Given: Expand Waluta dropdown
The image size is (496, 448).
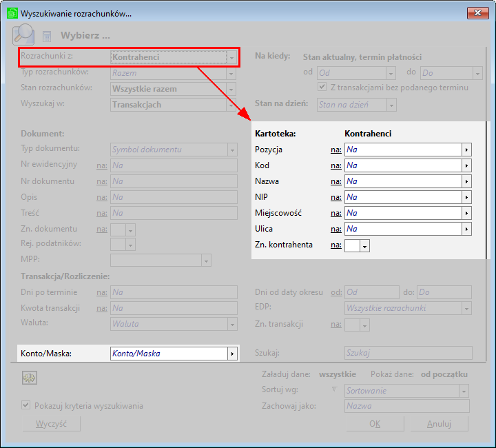Looking at the screenshot, I should 232,325.
